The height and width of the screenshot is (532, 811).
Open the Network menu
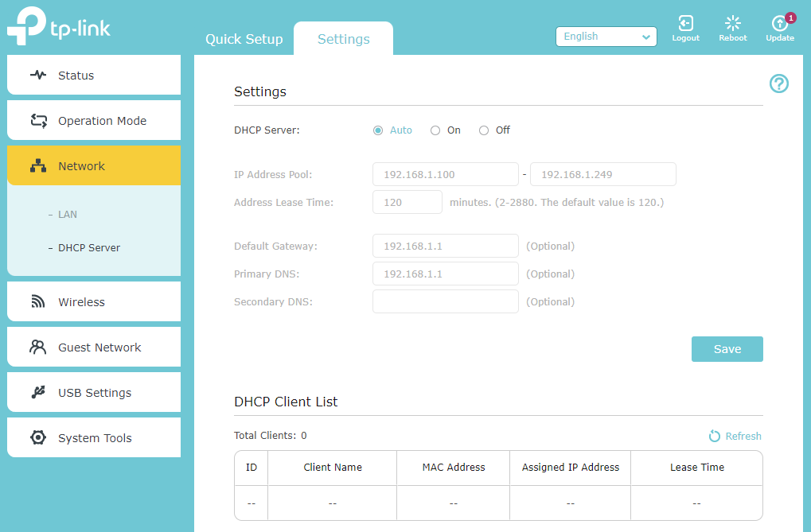click(x=94, y=165)
